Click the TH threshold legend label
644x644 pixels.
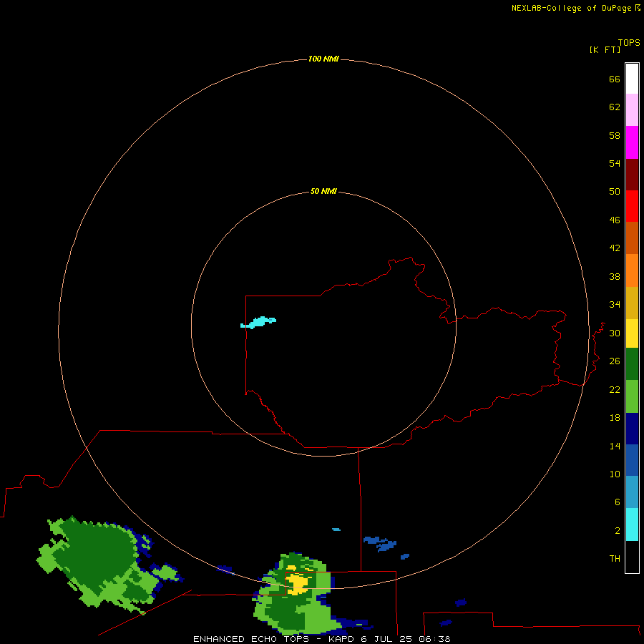(x=615, y=558)
